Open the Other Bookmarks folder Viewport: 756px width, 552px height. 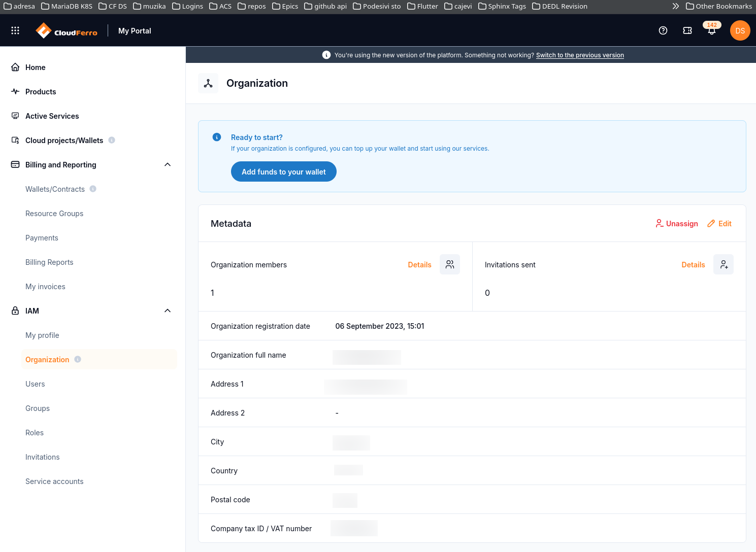(719, 6)
